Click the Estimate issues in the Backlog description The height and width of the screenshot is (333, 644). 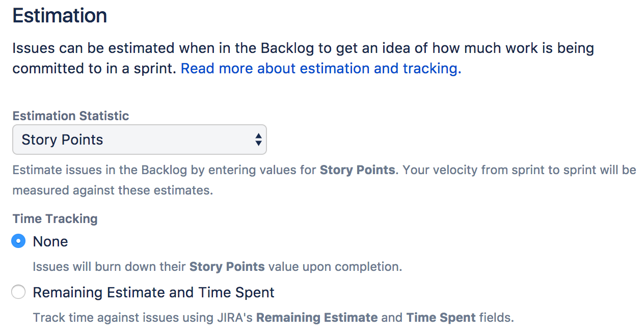click(324, 180)
